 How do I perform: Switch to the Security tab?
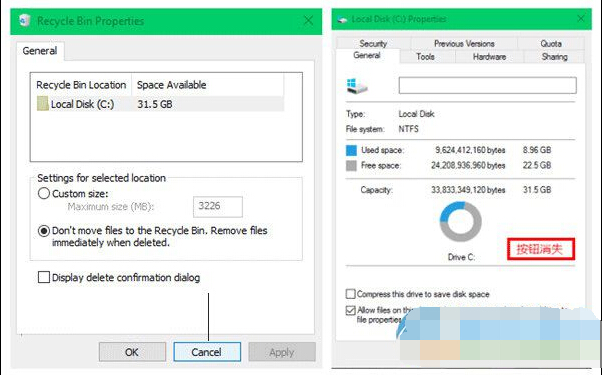coord(373,43)
